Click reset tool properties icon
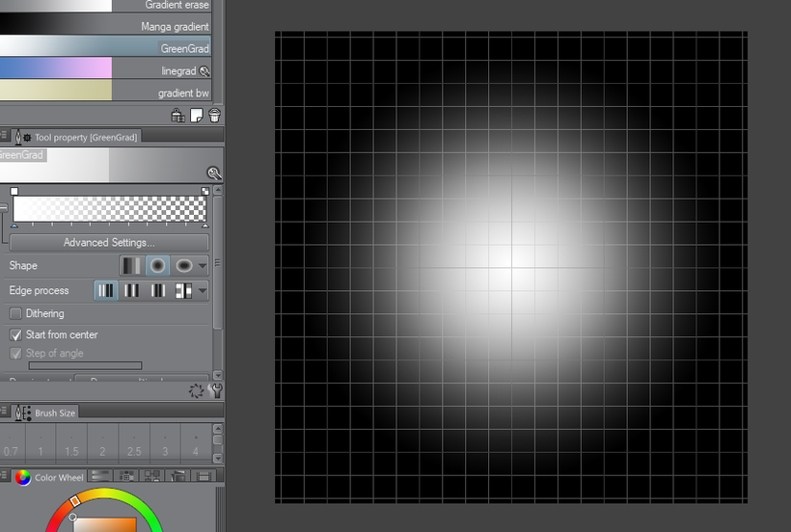791x532 pixels. click(196, 390)
